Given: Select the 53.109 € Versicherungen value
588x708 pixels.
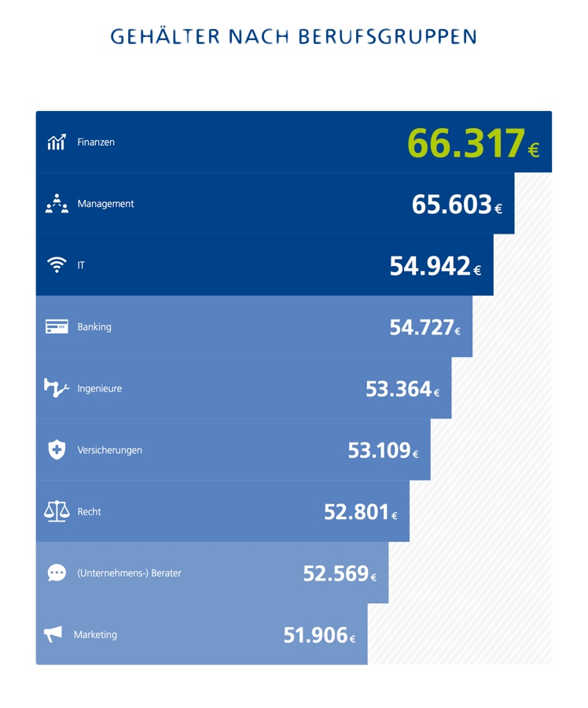Looking at the screenshot, I should click(x=383, y=451).
